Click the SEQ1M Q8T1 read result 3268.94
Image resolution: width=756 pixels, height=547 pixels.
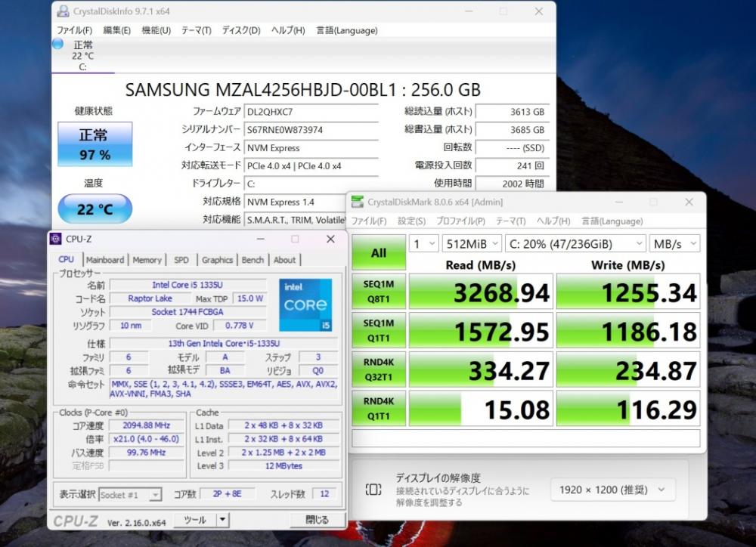click(x=481, y=292)
